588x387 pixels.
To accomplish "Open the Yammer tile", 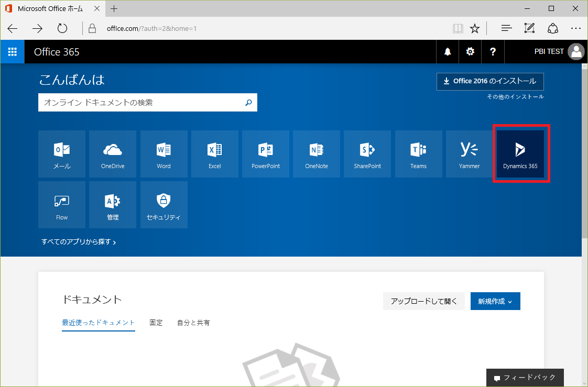I will pos(470,154).
